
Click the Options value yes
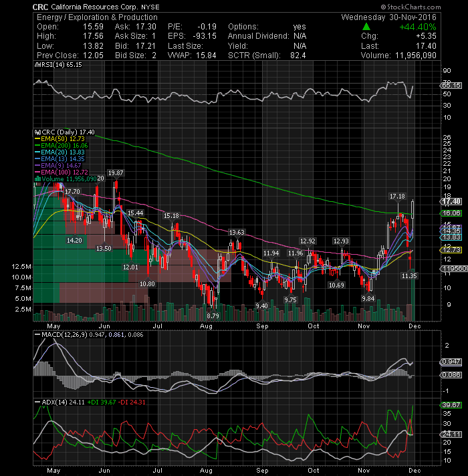(x=300, y=27)
